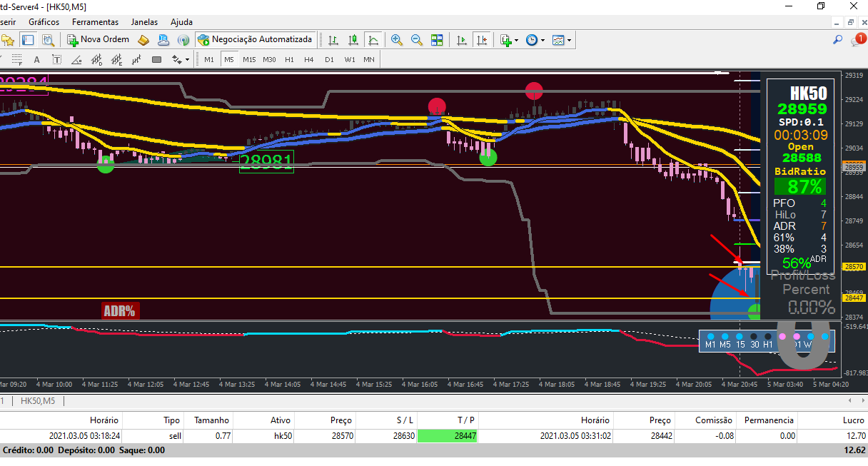Select the H4 timeframe button
Viewport: 868px width, 466px height.
(x=308, y=60)
